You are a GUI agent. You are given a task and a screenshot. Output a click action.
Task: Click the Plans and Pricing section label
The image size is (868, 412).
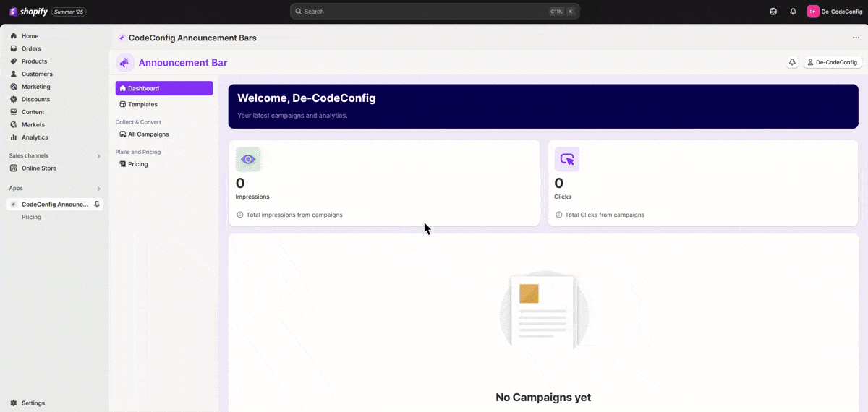tap(138, 152)
